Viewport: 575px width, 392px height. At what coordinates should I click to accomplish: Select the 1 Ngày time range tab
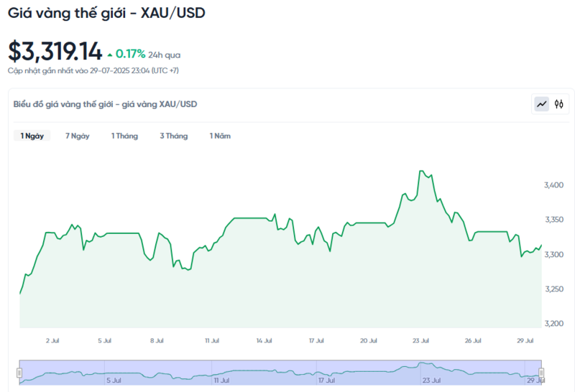pyautogui.click(x=32, y=136)
